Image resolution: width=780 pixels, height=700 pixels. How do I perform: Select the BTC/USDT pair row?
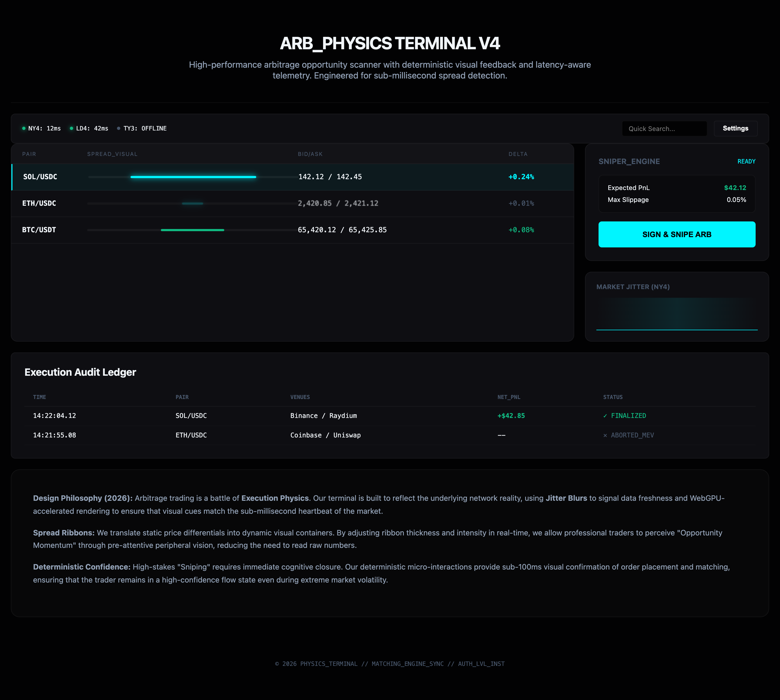(39, 230)
